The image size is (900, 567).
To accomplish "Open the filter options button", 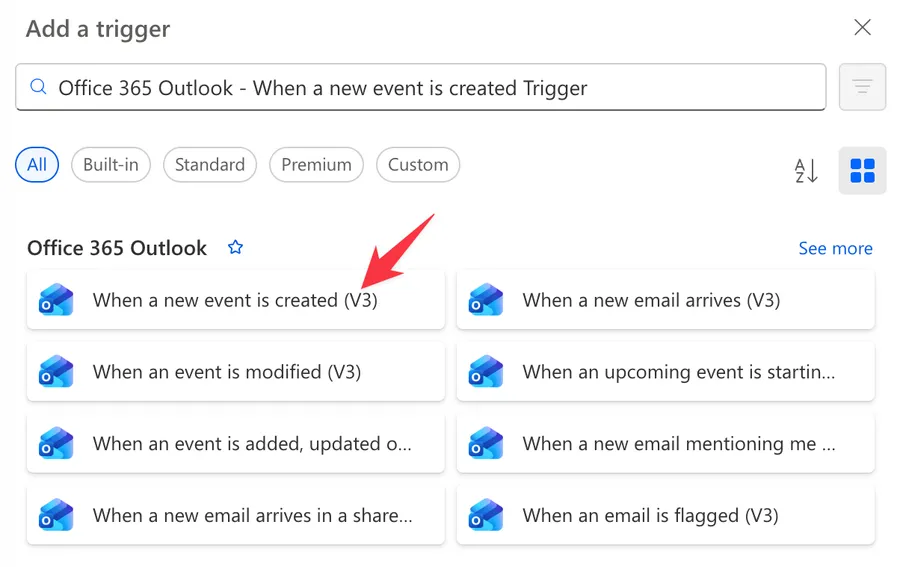I will point(862,88).
